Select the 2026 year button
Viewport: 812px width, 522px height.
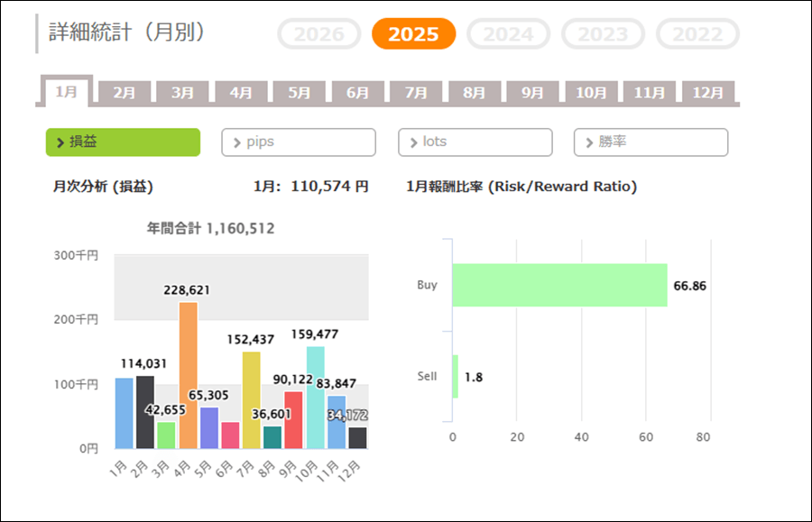(318, 34)
